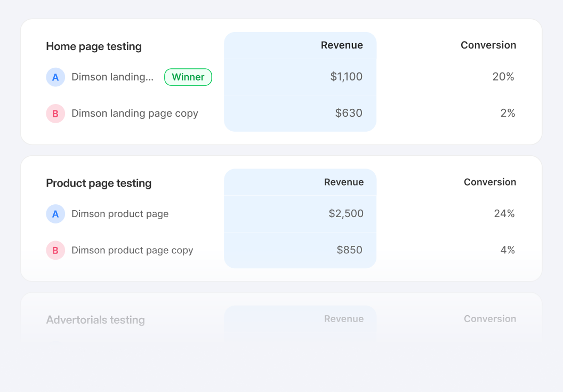Select Dimson product page copy variant name
Image resolution: width=563 pixels, height=392 pixels.
click(132, 250)
